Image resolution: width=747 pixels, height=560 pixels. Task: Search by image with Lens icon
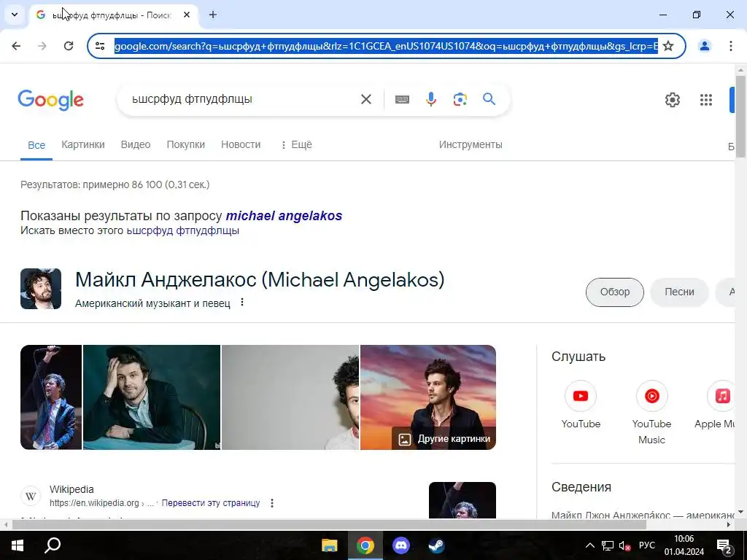[460, 99]
